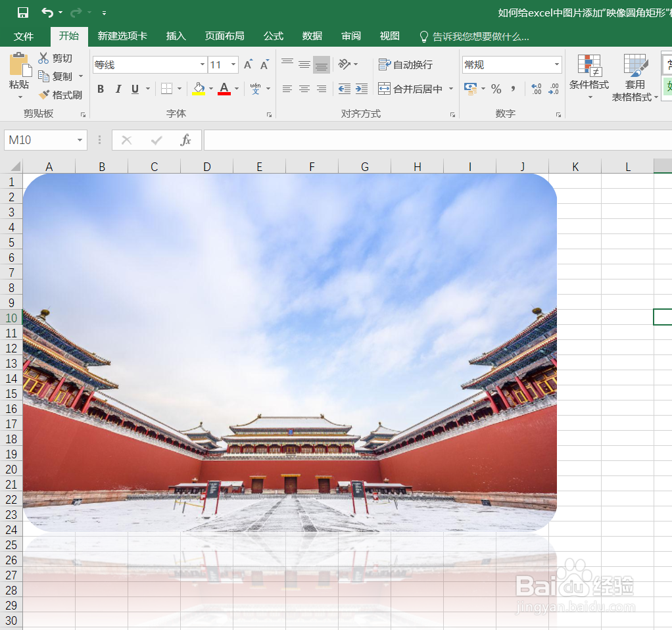Image resolution: width=672 pixels, height=630 pixels.
Task: Click the cell borders icon
Action: (167, 89)
